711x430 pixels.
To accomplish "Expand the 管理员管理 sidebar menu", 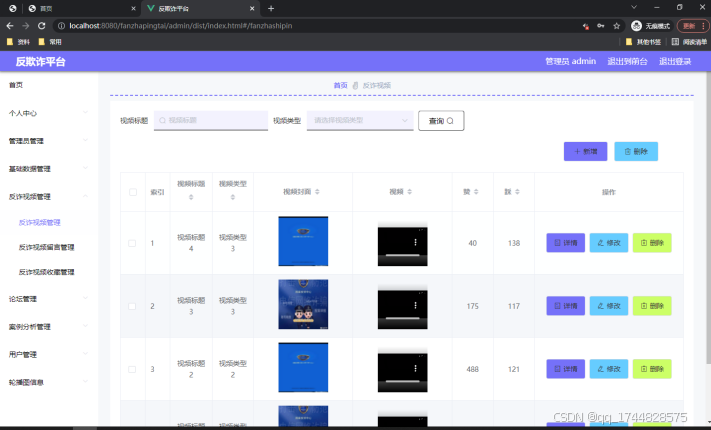I will (49, 141).
